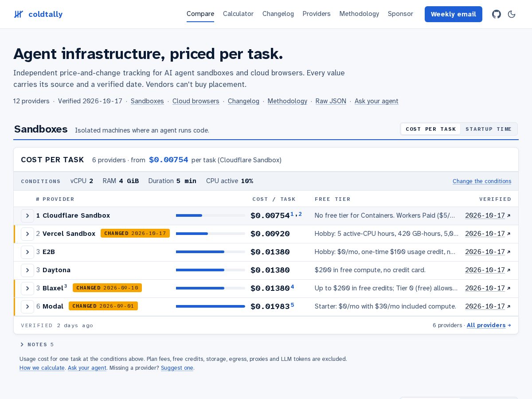Open Cloudflare Sandbox verified date 2026-10-17

point(488,215)
